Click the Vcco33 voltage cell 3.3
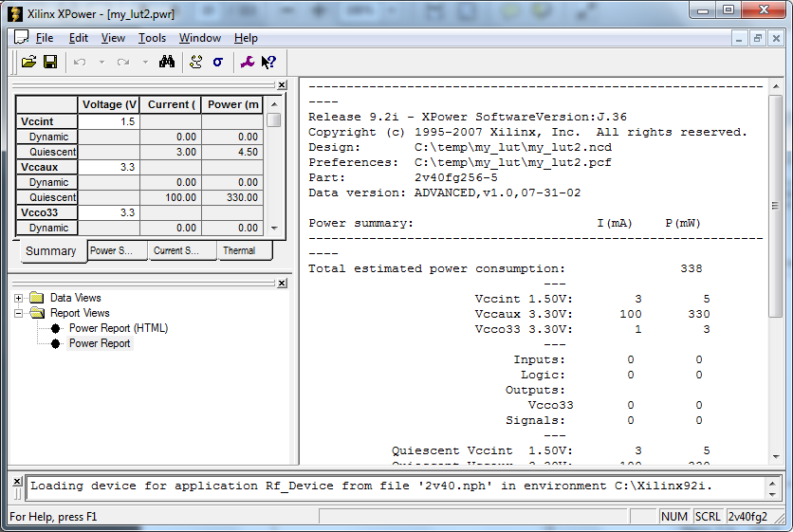Screen dimensions: 793x532 [109, 212]
